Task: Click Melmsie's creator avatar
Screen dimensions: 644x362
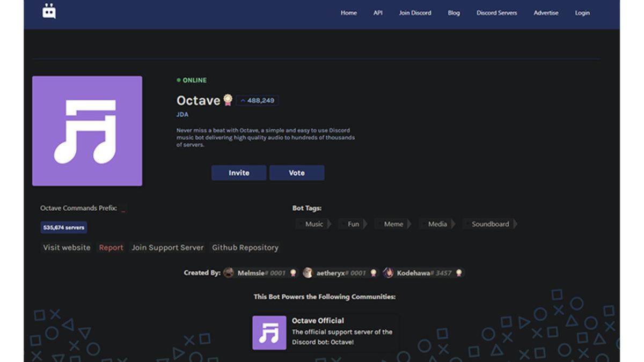Action: 228,272
